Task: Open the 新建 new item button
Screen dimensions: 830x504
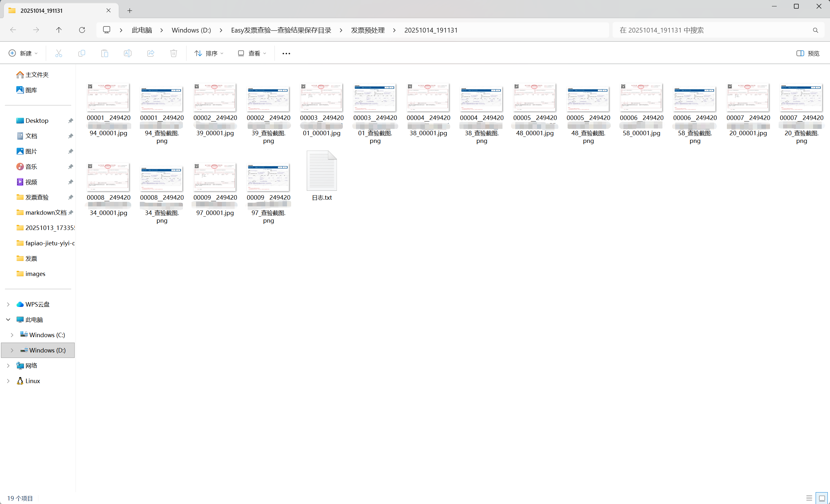Action: coord(23,53)
